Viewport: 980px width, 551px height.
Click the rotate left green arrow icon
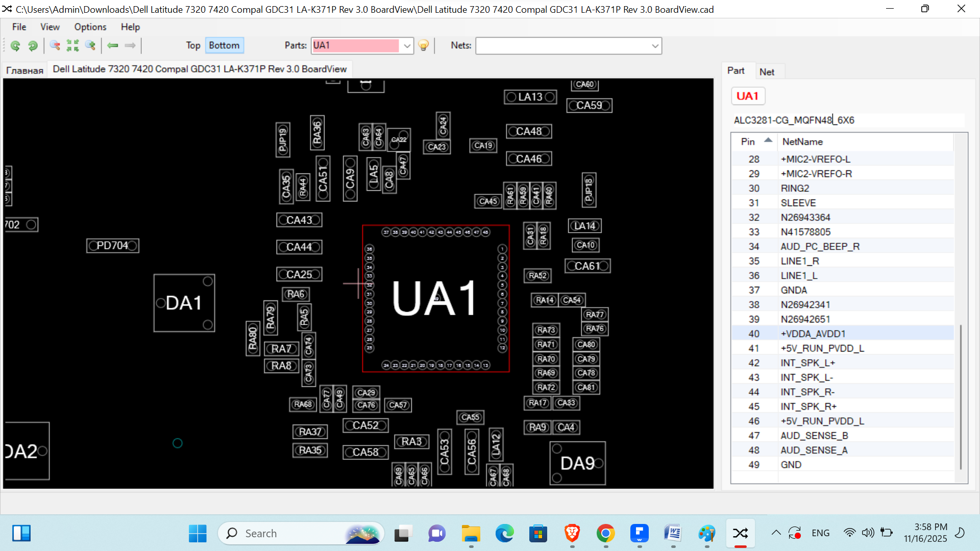[x=15, y=46]
